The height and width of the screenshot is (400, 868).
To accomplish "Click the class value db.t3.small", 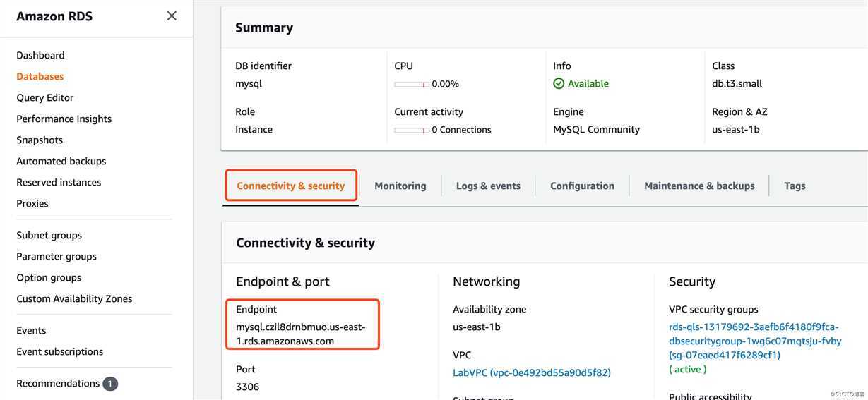I will pos(737,83).
